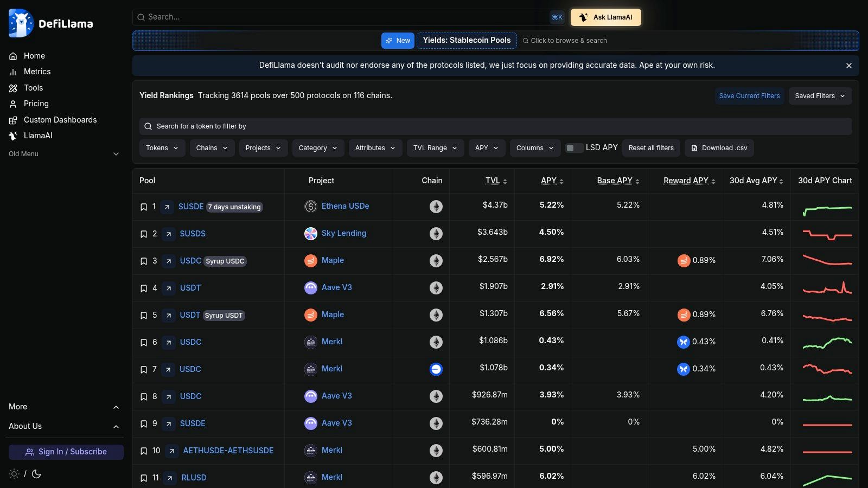Bookmark the Maple Syrup USDC pool
The width and height of the screenshot is (868, 488).
[144, 261]
